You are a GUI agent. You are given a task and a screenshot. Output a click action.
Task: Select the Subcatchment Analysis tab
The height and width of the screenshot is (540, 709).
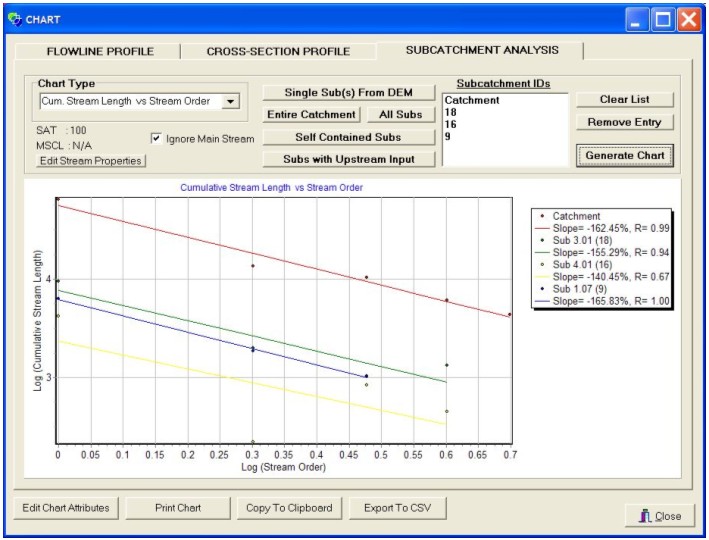click(482, 50)
